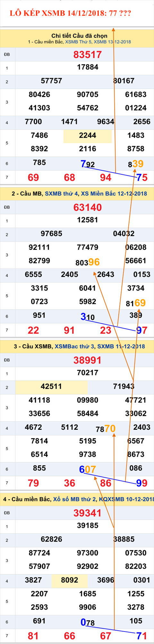Click the number 2643
This screenshot has height=644, width=154.
[x=106, y=274]
